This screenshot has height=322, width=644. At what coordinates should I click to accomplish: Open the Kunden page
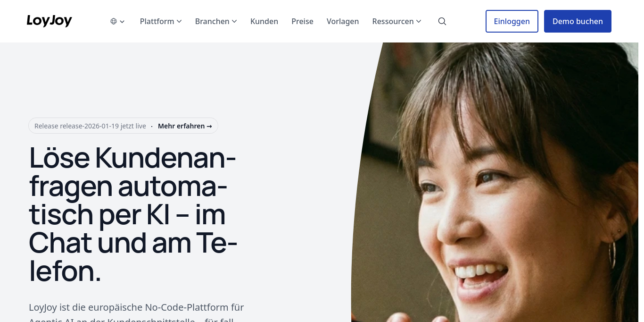coord(264,21)
